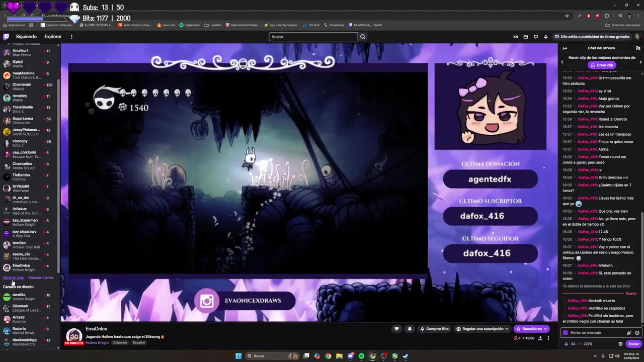Click the Hollow Knight category link below stream
Image resolution: width=644 pixels, height=362 pixels.
point(97,342)
